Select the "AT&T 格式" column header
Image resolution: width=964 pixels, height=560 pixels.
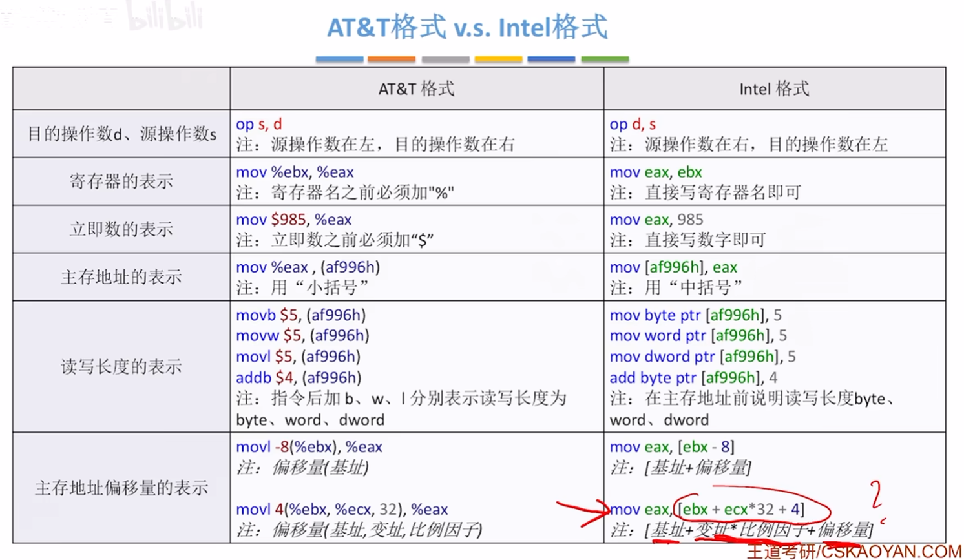(x=417, y=89)
